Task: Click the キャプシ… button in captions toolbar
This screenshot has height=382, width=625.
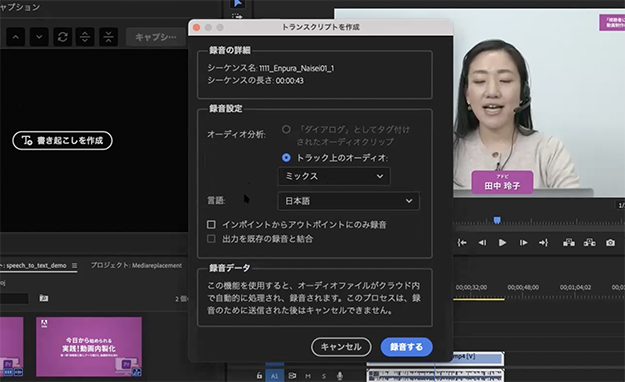Action: pyautogui.click(x=156, y=37)
